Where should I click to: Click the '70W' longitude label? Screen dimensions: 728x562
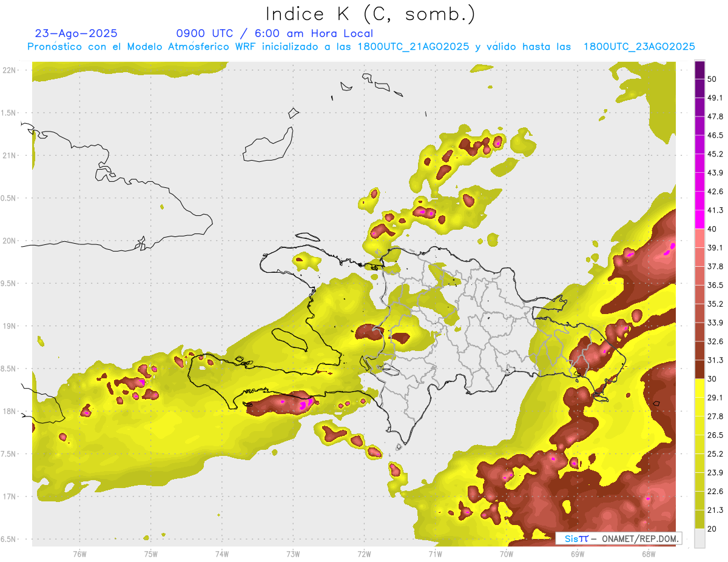click(x=507, y=554)
